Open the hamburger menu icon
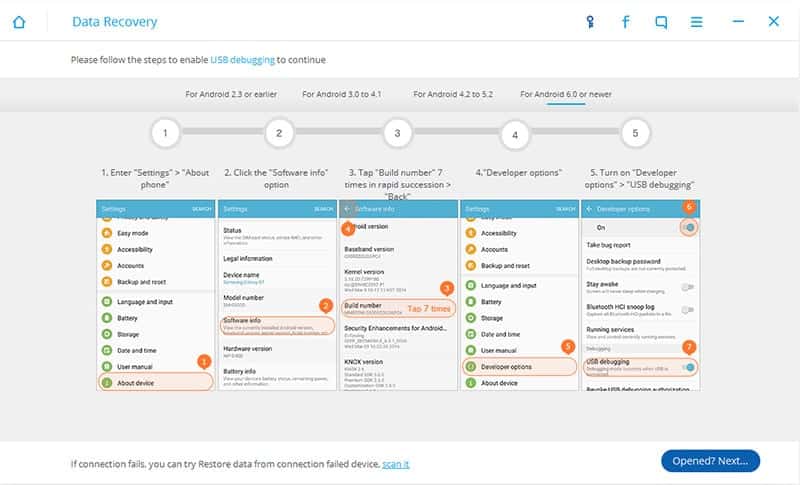 coord(696,22)
